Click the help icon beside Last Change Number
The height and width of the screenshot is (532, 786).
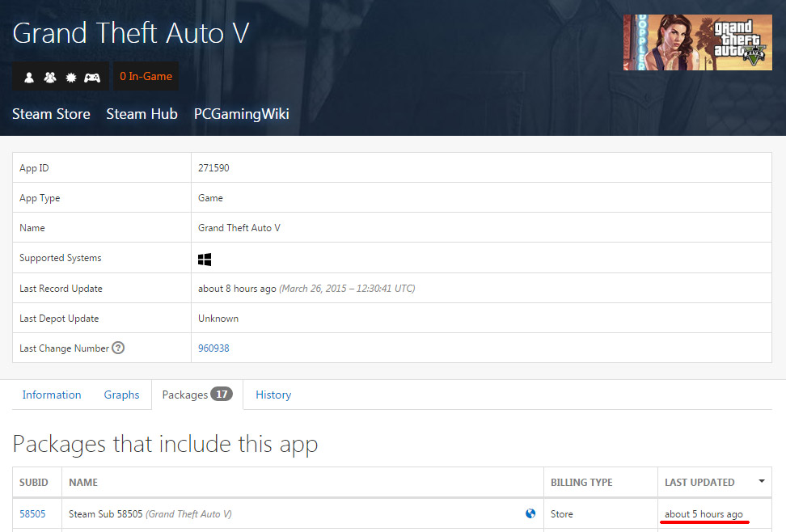click(x=118, y=348)
